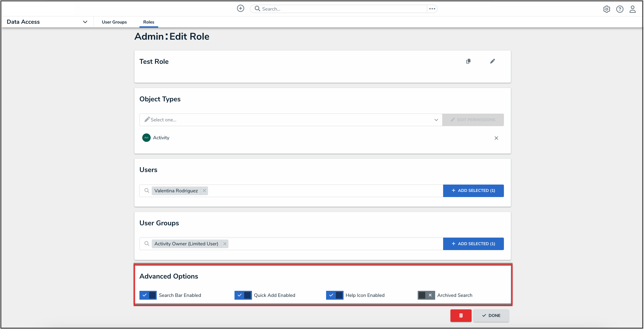
Task: Toggle the Quick Add Enabled switch
Action: 243,295
